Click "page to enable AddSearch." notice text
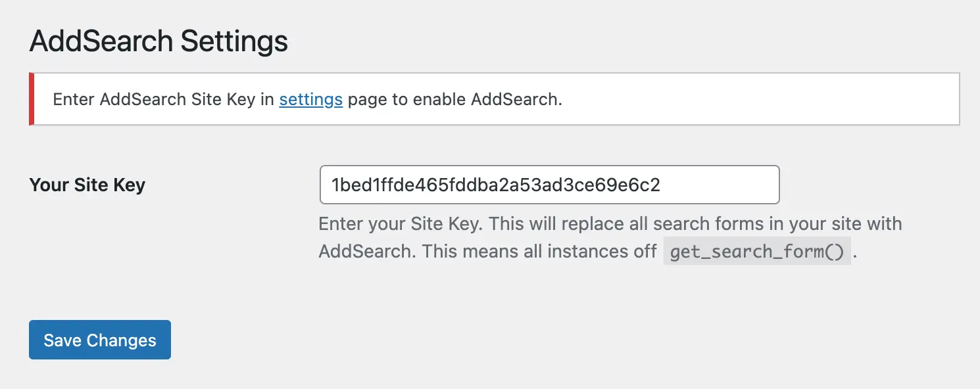980x389 pixels. tap(454, 100)
